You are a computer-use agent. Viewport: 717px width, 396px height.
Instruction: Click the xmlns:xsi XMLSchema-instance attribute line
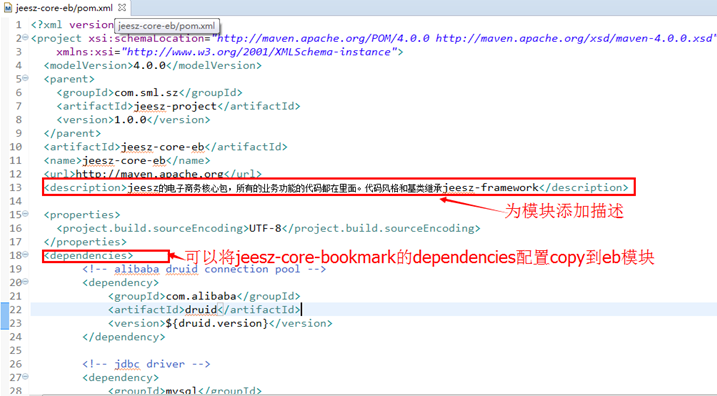(x=230, y=52)
